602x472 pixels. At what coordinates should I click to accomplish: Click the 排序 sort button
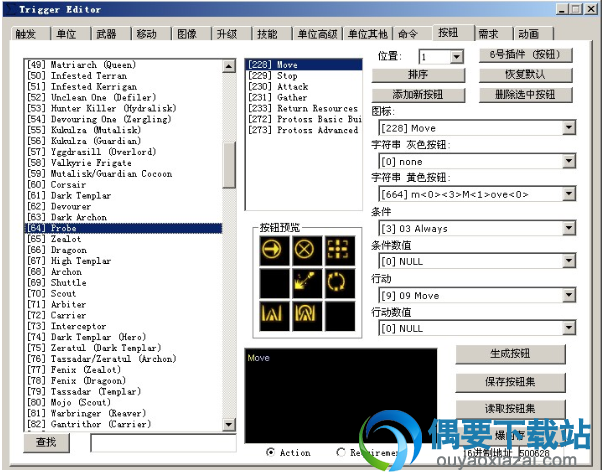tap(418, 75)
